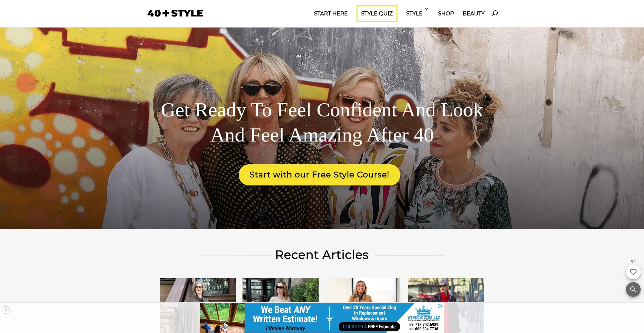Click Start with our Free Style Course

click(319, 175)
